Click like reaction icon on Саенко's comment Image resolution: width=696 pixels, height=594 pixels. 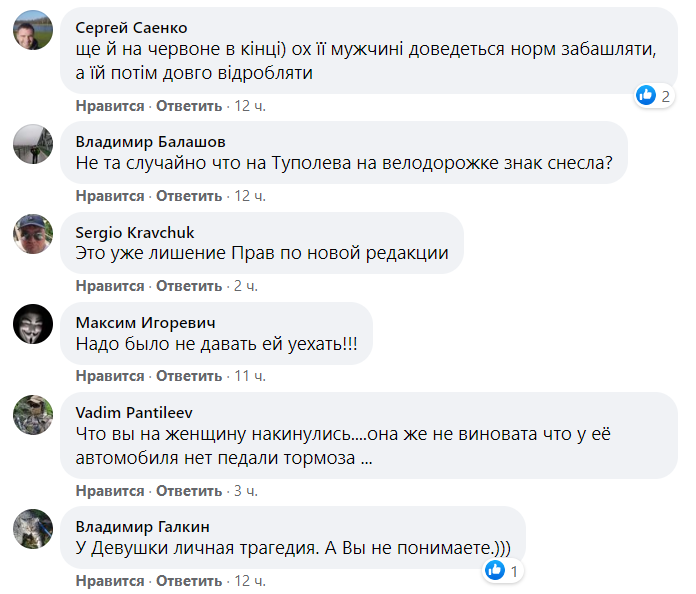(645, 96)
